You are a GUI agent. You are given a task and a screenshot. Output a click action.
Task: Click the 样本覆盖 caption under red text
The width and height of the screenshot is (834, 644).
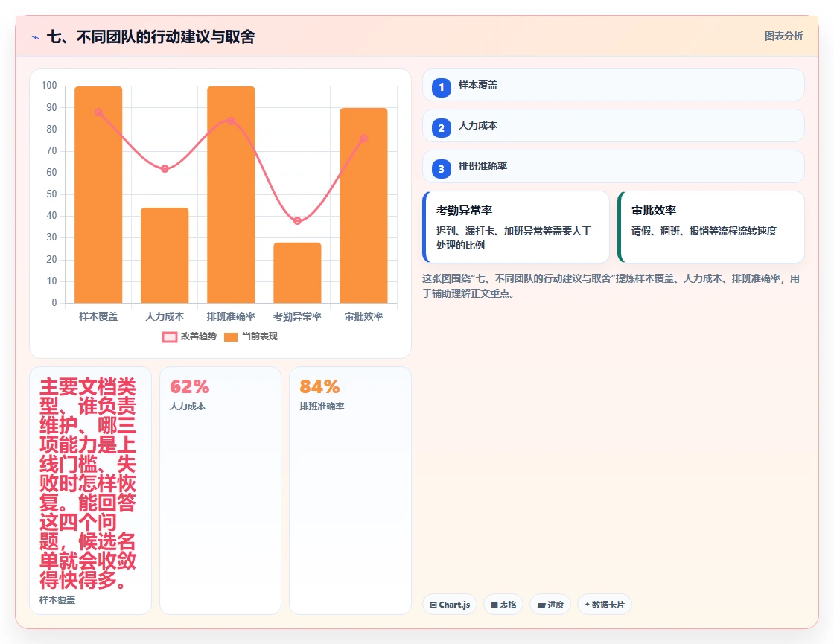coord(57,600)
